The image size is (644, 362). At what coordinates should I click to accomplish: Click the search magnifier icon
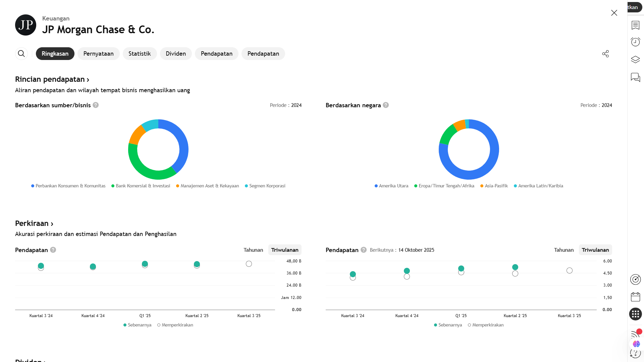(x=21, y=54)
